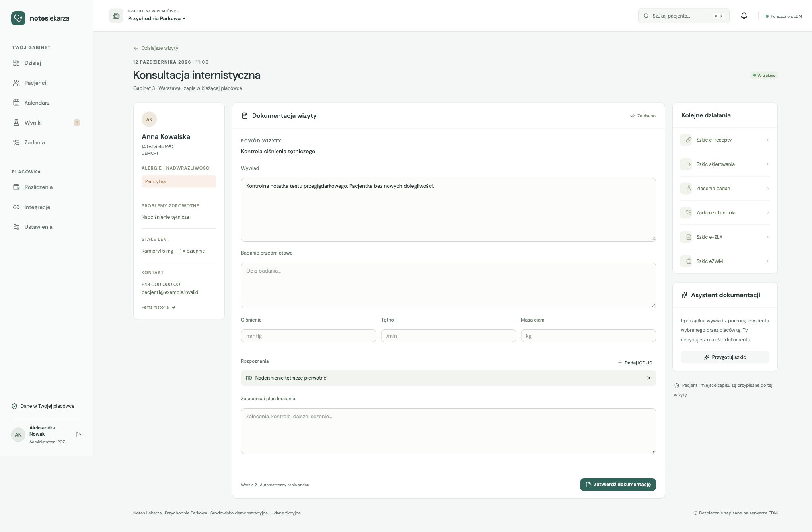Open Integracje in the sidebar
The width and height of the screenshot is (812, 532).
[46, 207]
